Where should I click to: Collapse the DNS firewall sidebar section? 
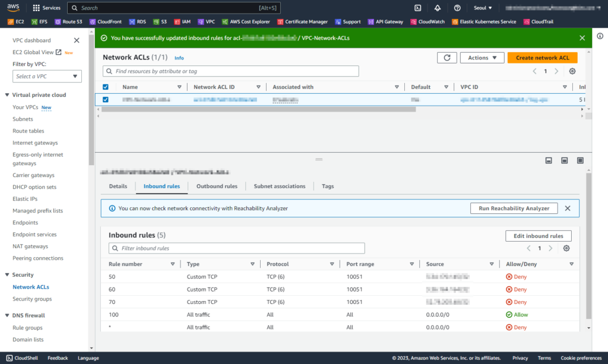coord(7,315)
